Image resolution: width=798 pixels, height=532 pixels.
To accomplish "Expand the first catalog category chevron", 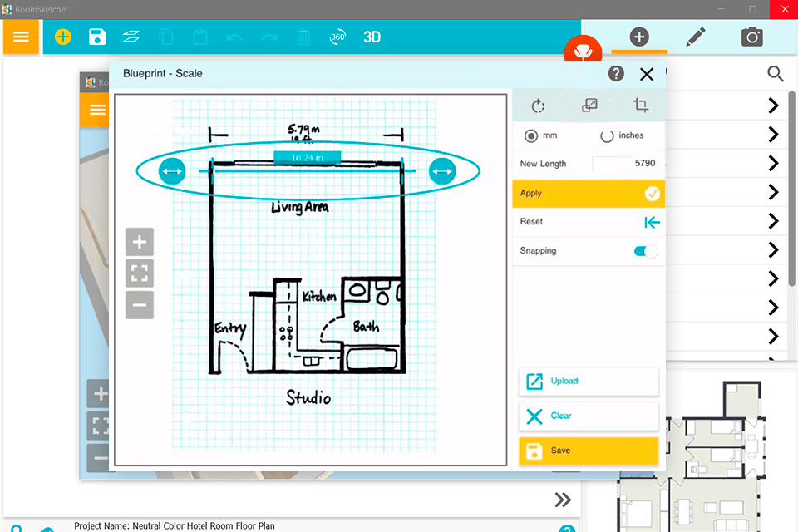I will pos(774,106).
